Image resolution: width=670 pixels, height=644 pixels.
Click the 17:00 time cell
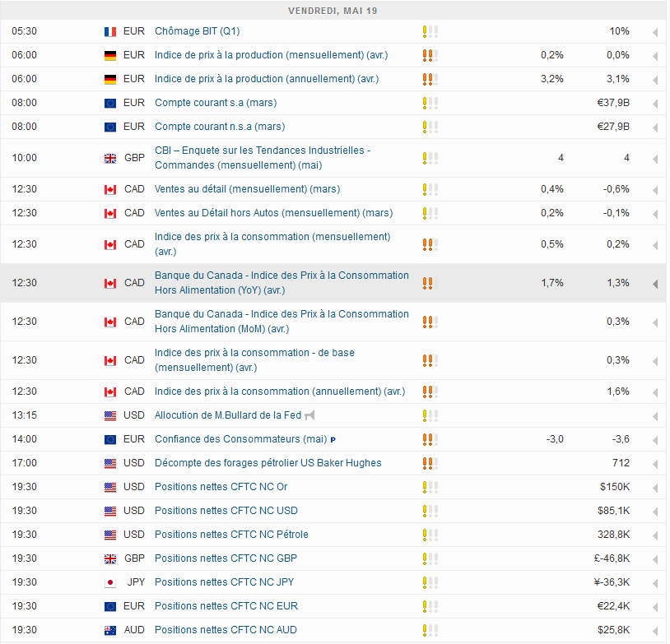(x=25, y=463)
